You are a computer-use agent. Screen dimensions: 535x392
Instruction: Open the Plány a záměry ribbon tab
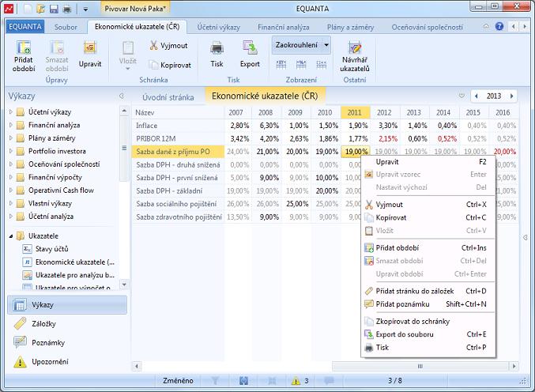[x=350, y=27]
